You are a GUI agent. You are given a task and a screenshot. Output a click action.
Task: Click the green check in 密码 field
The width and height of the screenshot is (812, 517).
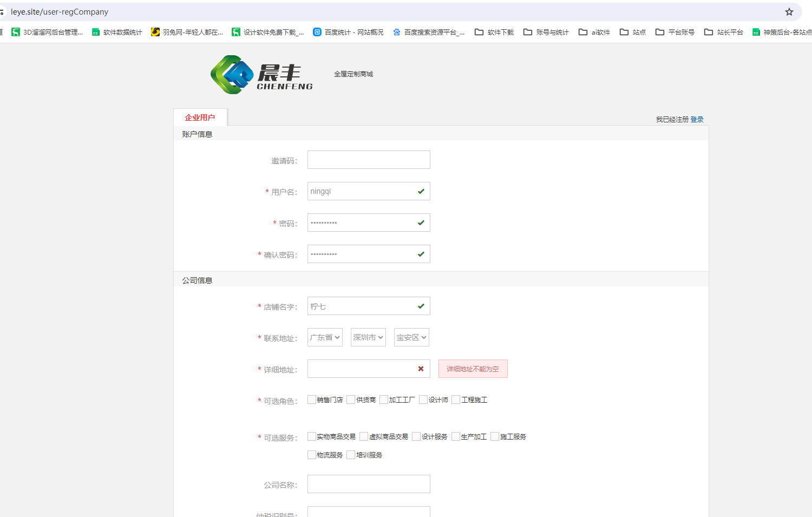[x=421, y=222]
